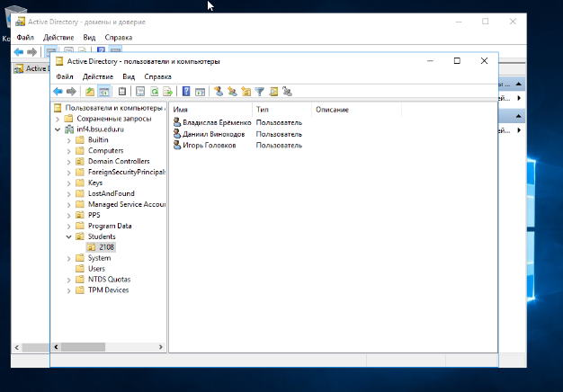Image resolution: width=563 pixels, height=392 pixels.
Task: Export the list using the toolbar icon
Action: 167,92
